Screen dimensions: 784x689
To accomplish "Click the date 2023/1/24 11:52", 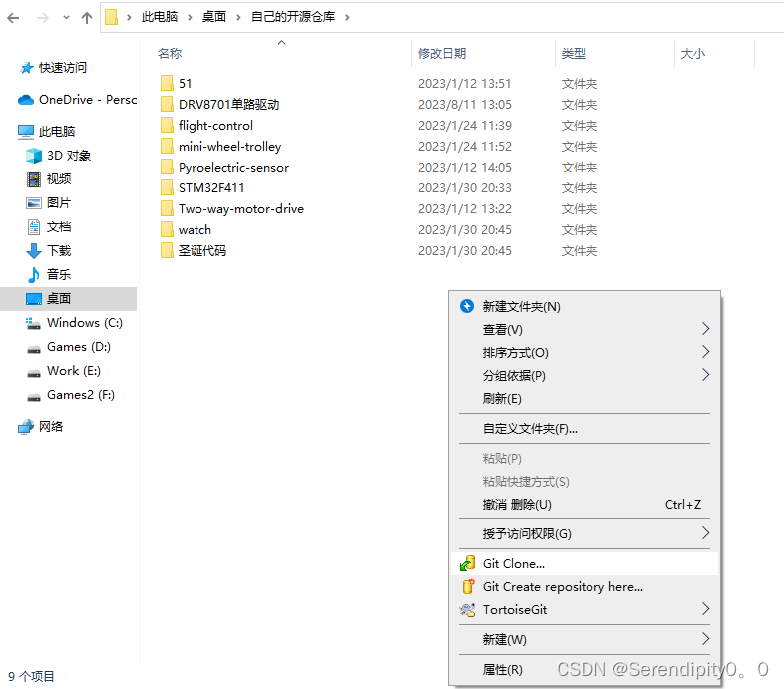I will coord(465,146).
